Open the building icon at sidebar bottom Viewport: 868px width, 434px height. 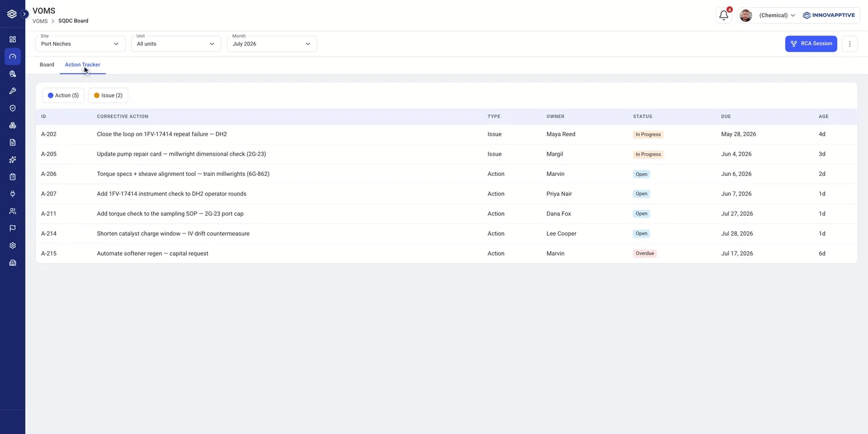[13, 263]
